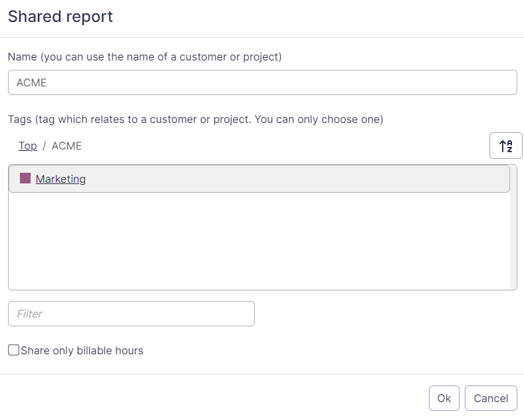Image resolution: width=524 pixels, height=420 pixels.
Task: Open the Marketing tag link
Action: 61,179
